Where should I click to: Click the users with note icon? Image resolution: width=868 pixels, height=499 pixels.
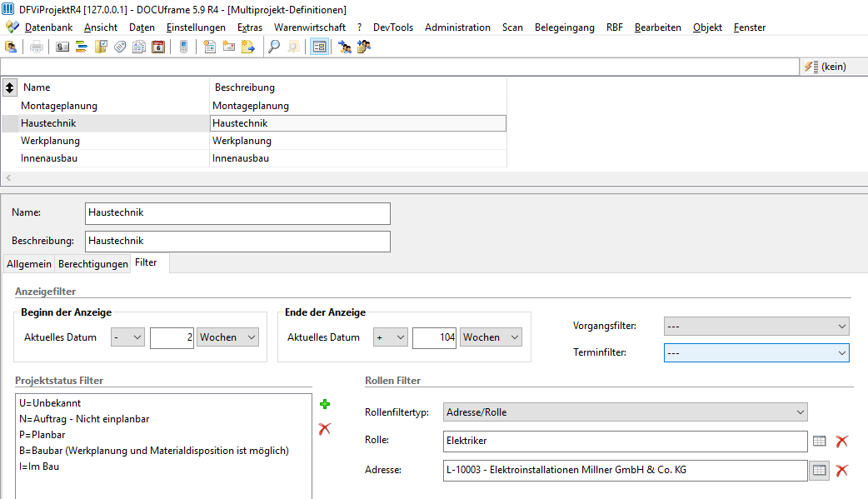[x=364, y=47]
